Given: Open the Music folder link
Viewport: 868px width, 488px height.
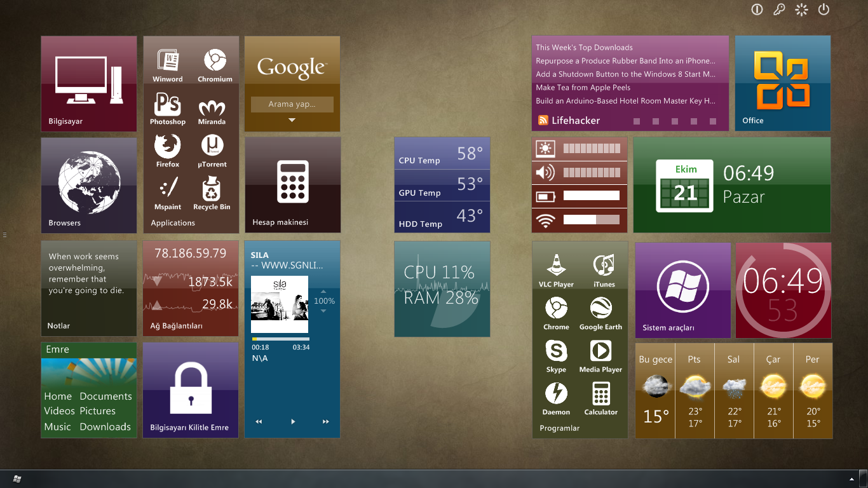Looking at the screenshot, I should pyautogui.click(x=57, y=427).
